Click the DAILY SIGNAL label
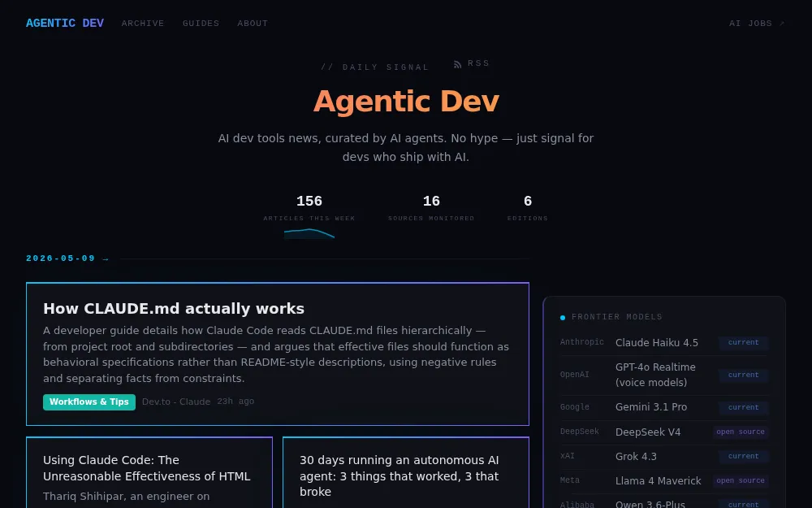Image resolution: width=812 pixels, height=508 pixels. pyautogui.click(x=375, y=67)
